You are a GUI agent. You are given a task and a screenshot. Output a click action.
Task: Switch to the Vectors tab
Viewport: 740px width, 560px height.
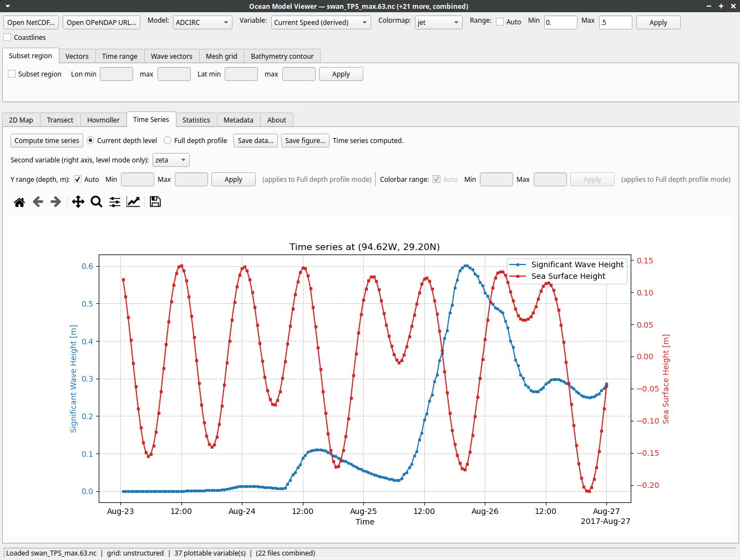77,56
